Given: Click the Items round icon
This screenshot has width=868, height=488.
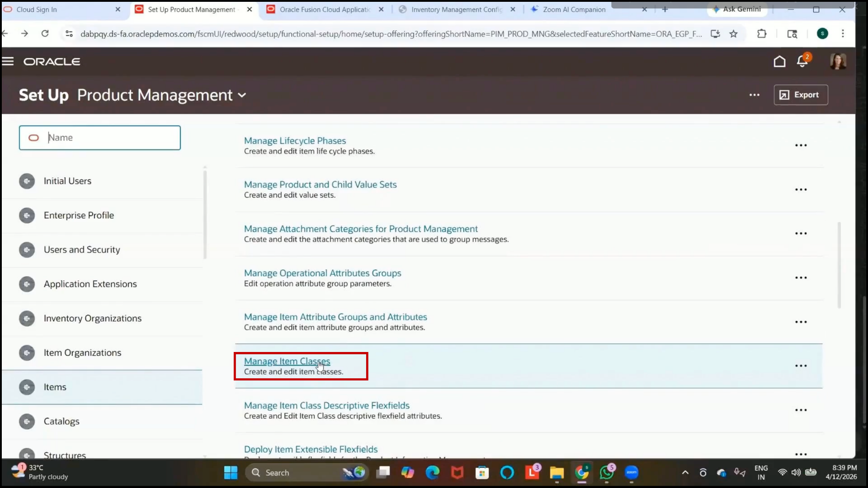Looking at the screenshot, I should pos(27,387).
